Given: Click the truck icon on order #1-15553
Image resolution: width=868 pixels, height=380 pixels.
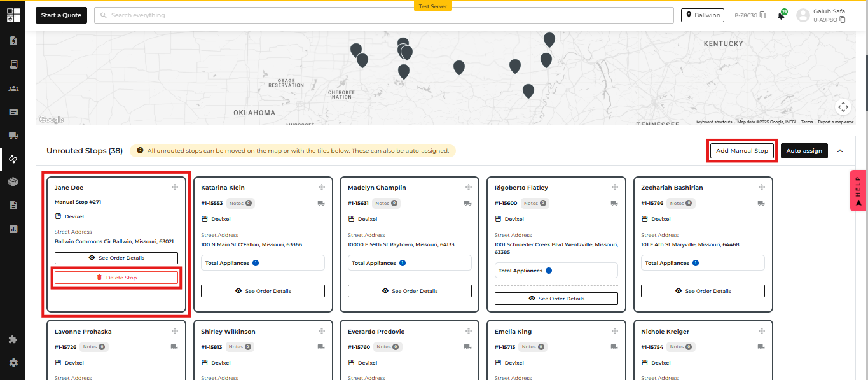Looking at the screenshot, I should pyautogui.click(x=321, y=203).
